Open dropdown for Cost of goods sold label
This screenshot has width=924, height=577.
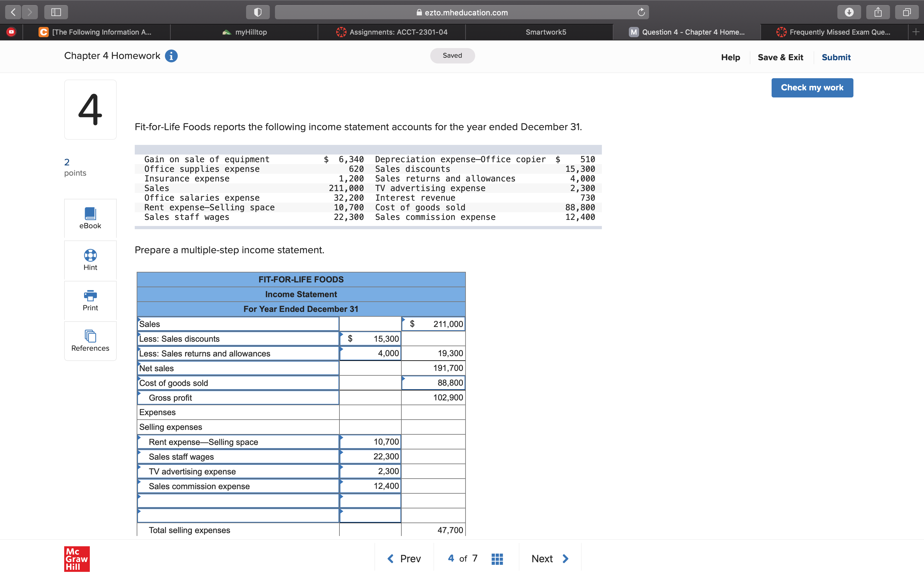click(x=238, y=383)
